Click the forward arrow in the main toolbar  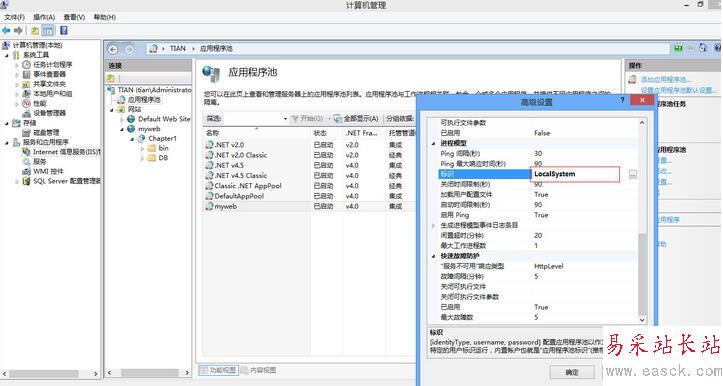pyautogui.click(x=18, y=30)
